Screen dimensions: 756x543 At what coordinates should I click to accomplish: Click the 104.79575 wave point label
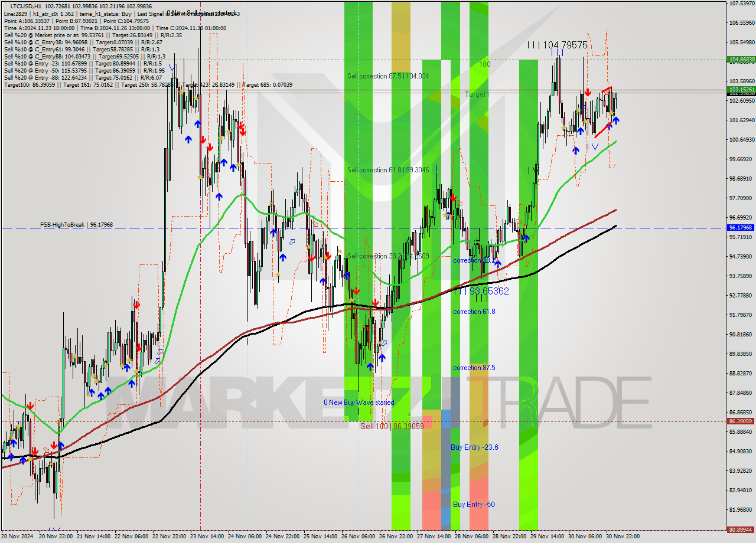click(x=558, y=45)
